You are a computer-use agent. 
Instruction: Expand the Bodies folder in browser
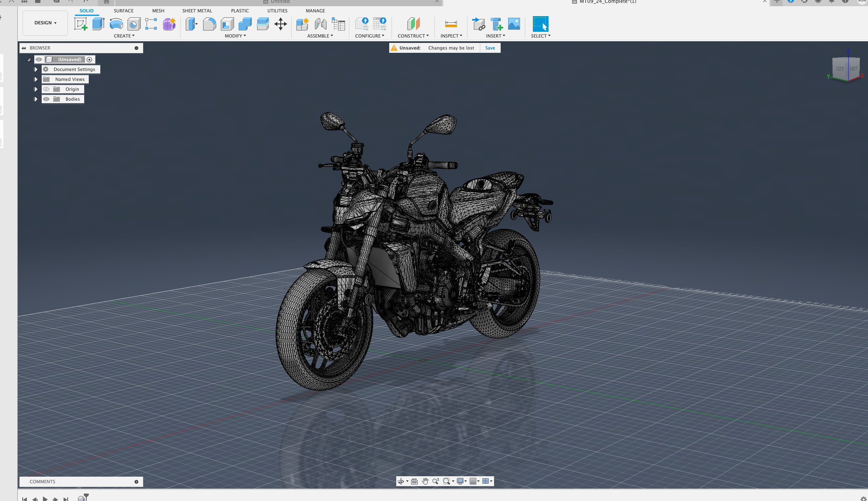coord(36,99)
